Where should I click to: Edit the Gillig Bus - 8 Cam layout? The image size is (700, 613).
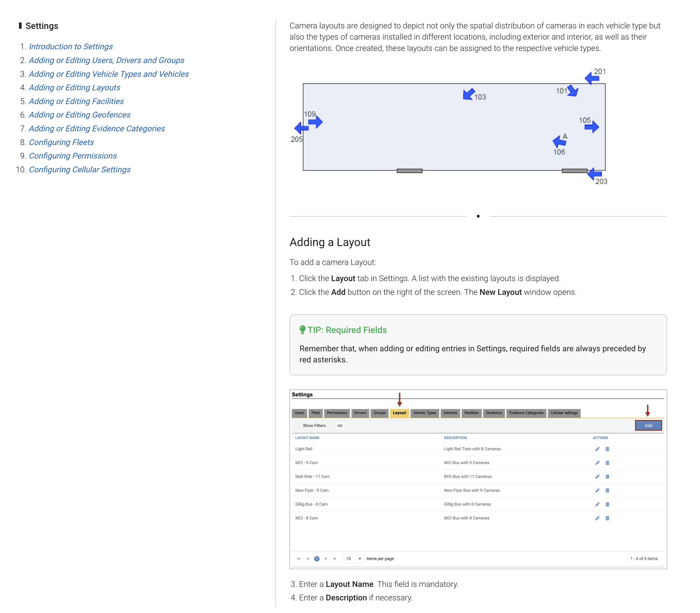coord(597,504)
